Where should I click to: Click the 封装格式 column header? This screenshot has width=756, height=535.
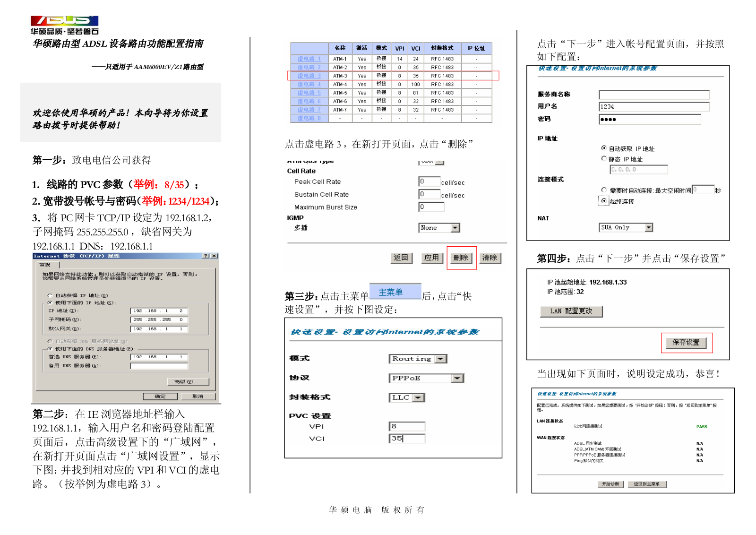coord(442,49)
